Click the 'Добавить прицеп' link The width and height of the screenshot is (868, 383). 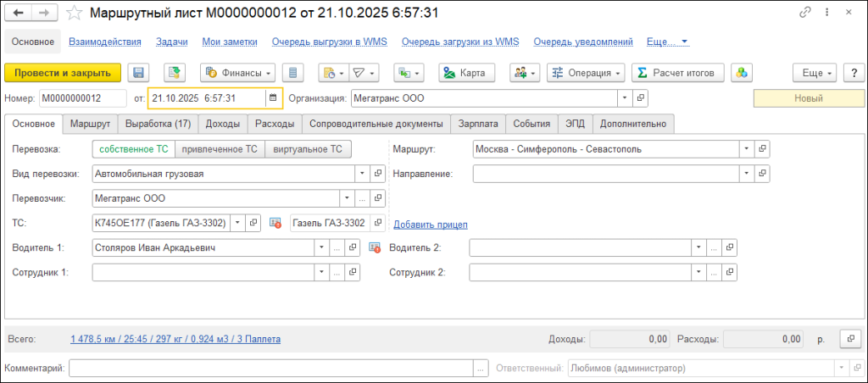pyautogui.click(x=431, y=225)
